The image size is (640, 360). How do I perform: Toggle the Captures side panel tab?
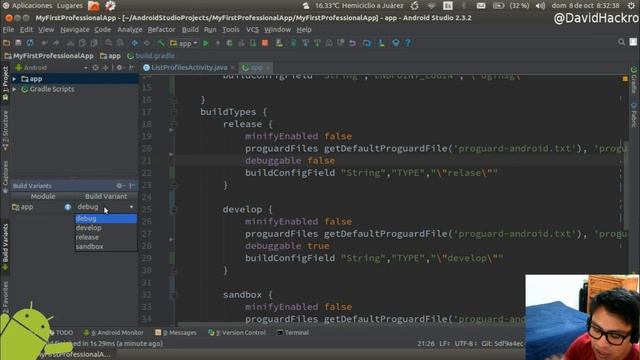pyautogui.click(x=5, y=177)
